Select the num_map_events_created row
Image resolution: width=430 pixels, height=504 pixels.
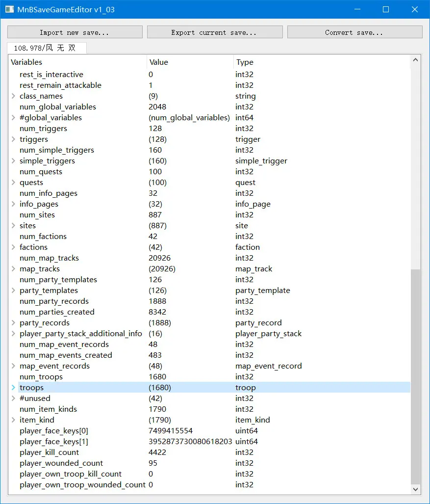pos(209,355)
